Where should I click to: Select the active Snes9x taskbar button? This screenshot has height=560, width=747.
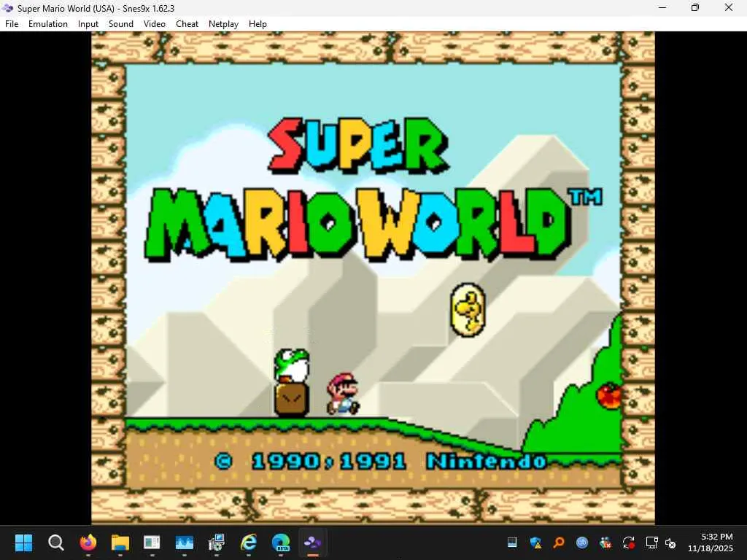tap(312, 542)
